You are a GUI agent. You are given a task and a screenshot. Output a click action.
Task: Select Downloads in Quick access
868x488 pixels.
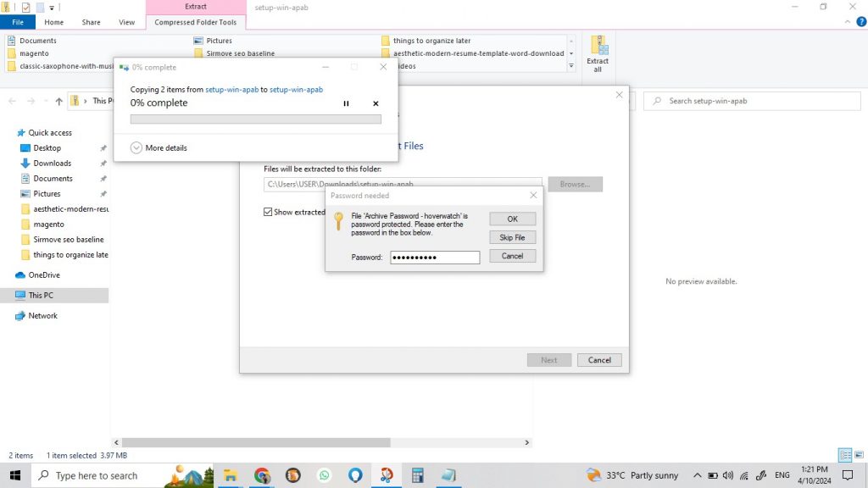[52, 164]
